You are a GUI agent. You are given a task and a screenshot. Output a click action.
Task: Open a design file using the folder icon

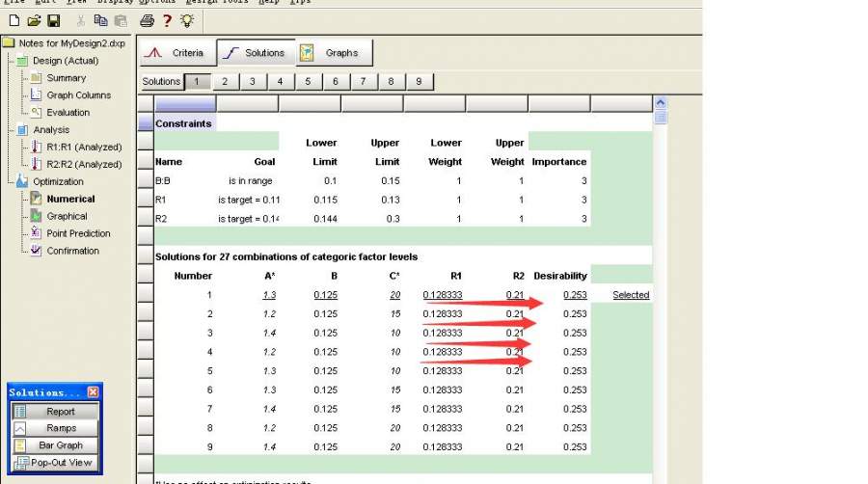click(x=34, y=20)
